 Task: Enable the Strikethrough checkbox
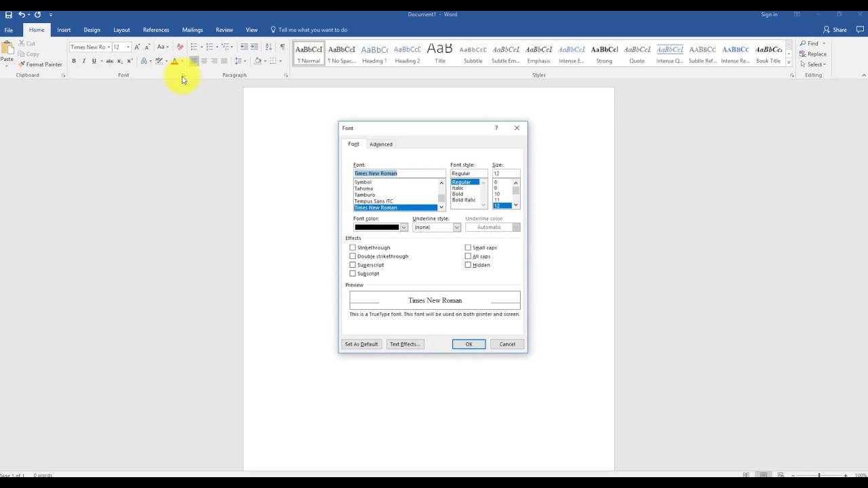353,247
